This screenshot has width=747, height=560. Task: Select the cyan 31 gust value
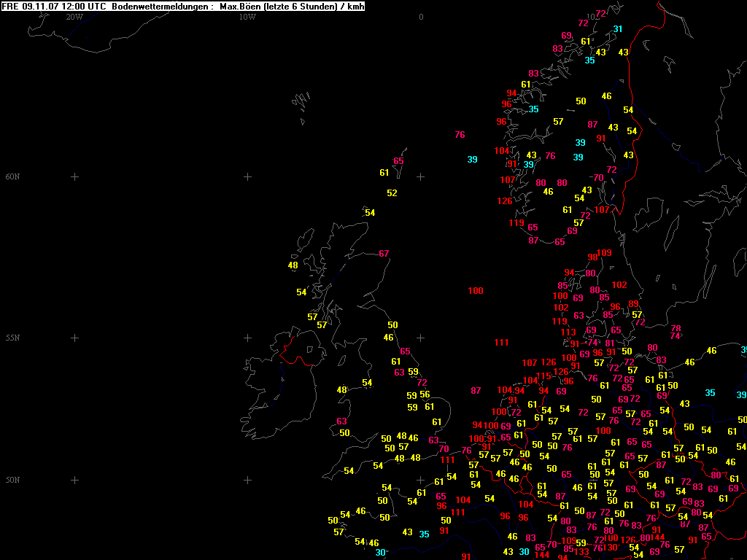click(618, 29)
